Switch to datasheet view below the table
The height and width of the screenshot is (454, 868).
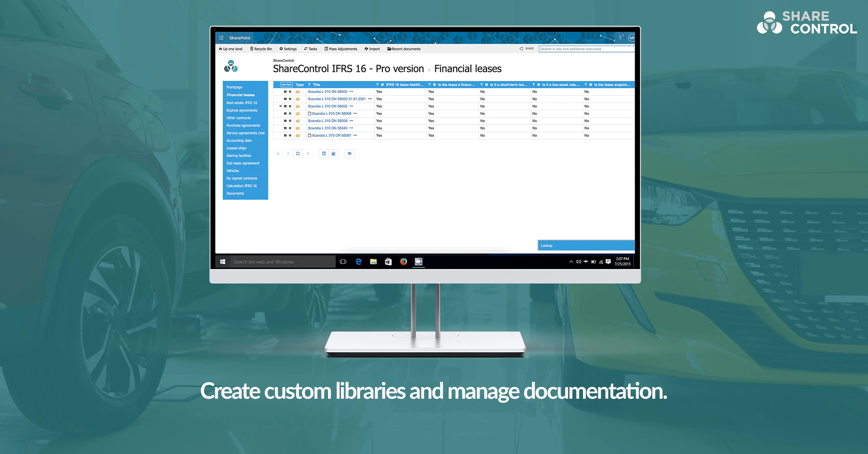333,153
